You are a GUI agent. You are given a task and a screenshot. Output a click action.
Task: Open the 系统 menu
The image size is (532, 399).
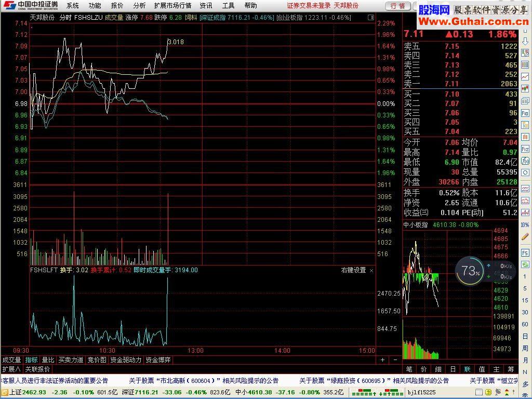click(73, 5)
